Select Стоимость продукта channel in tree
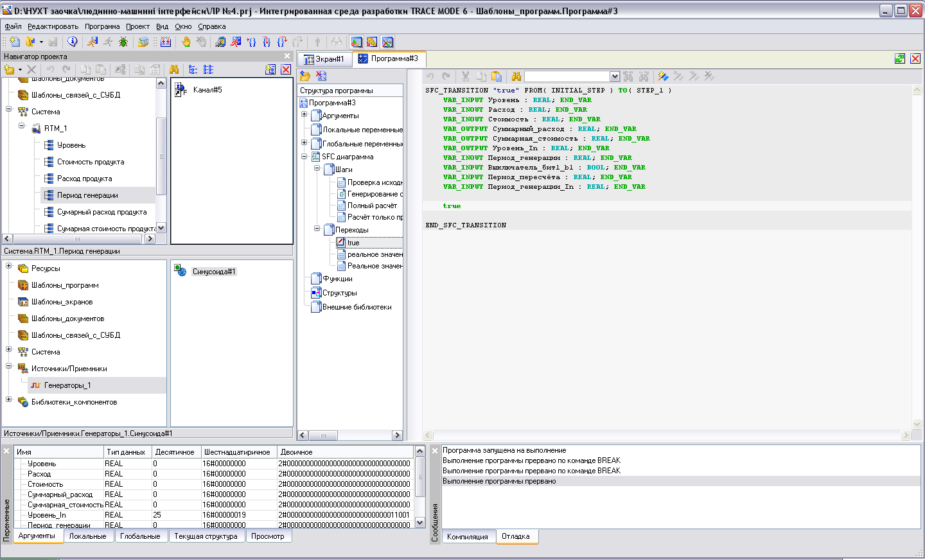The image size is (925, 560). point(91,162)
